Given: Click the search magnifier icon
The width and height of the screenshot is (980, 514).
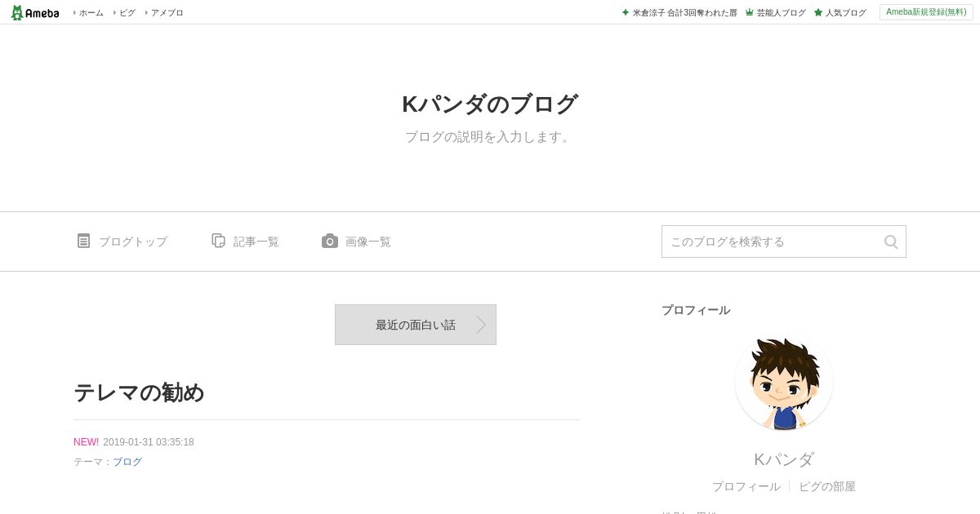Looking at the screenshot, I should click(x=891, y=241).
